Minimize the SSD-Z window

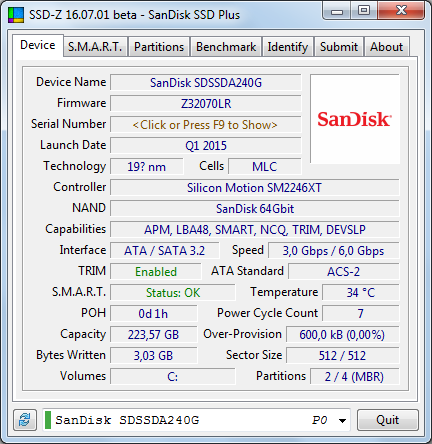pyautogui.click(x=337, y=11)
